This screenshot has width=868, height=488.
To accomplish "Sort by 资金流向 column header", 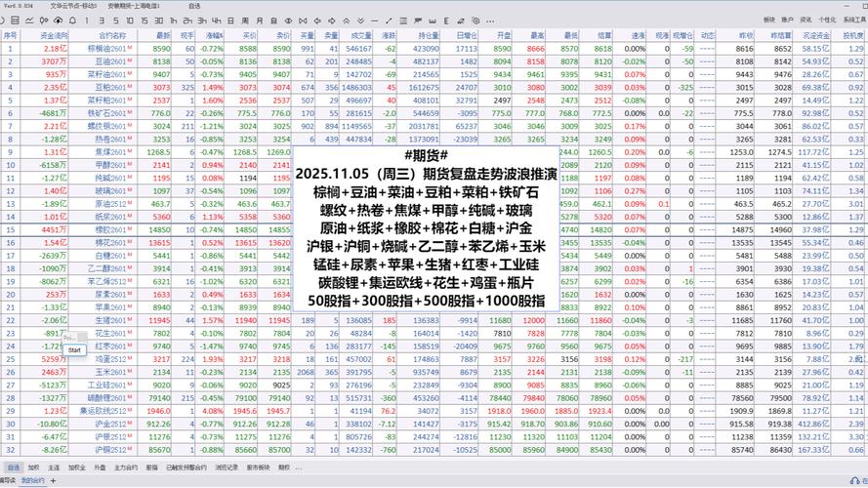I will pyautogui.click(x=55, y=35).
